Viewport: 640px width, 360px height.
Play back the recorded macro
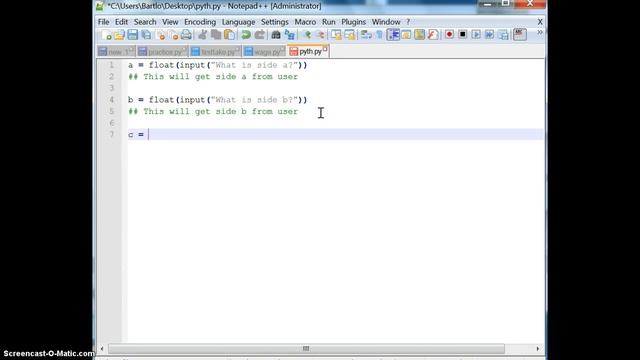click(x=476, y=35)
